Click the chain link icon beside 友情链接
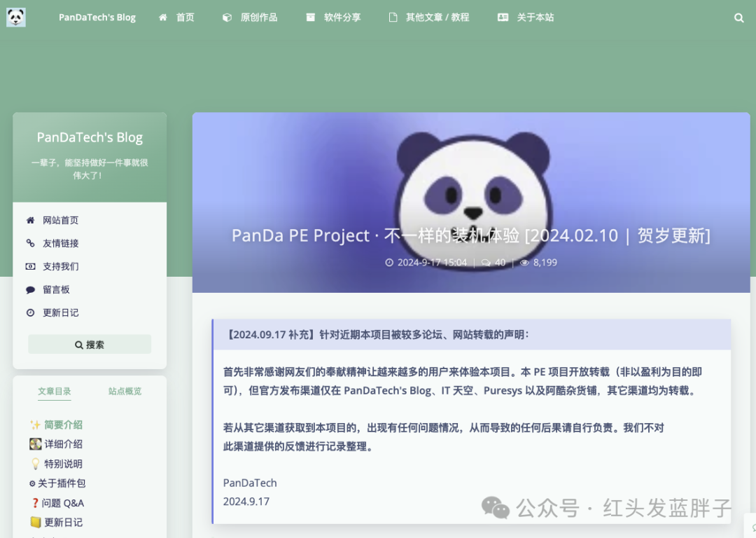The image size is (756, 538). (30, 243)
